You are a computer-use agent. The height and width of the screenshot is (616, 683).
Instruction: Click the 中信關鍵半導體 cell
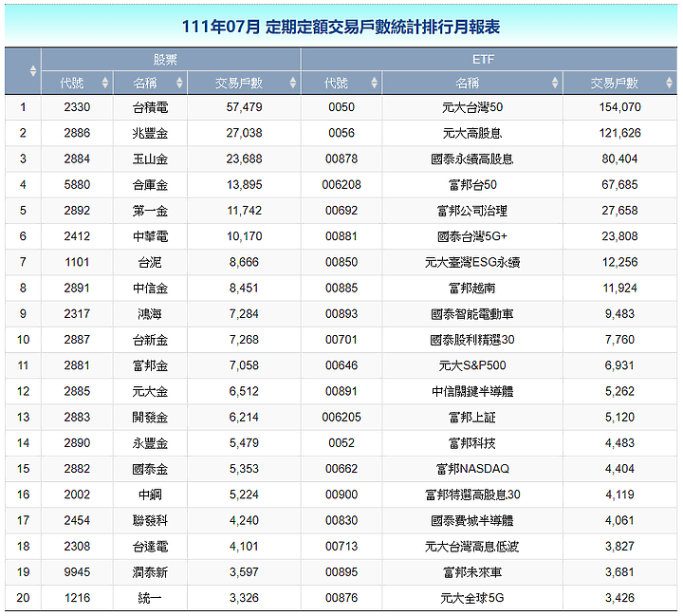click(x=472, y=391)
